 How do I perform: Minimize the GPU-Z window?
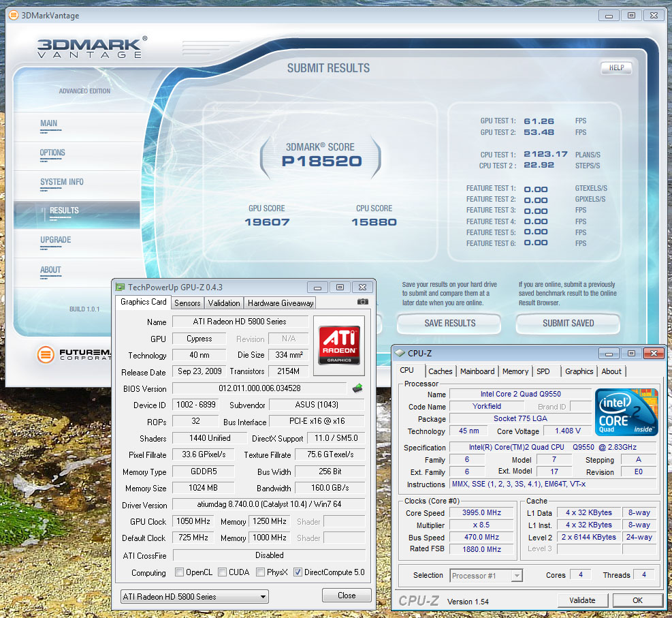point(317,288)
